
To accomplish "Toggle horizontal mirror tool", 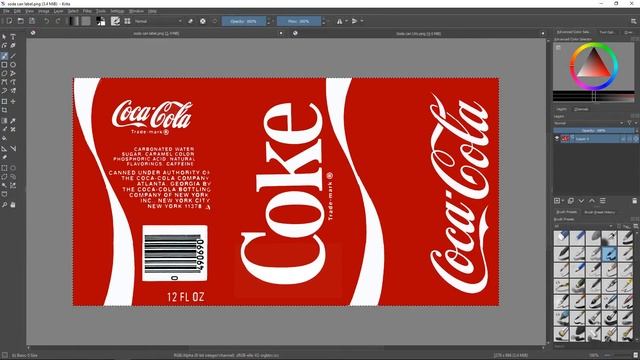I will point(339,21).
